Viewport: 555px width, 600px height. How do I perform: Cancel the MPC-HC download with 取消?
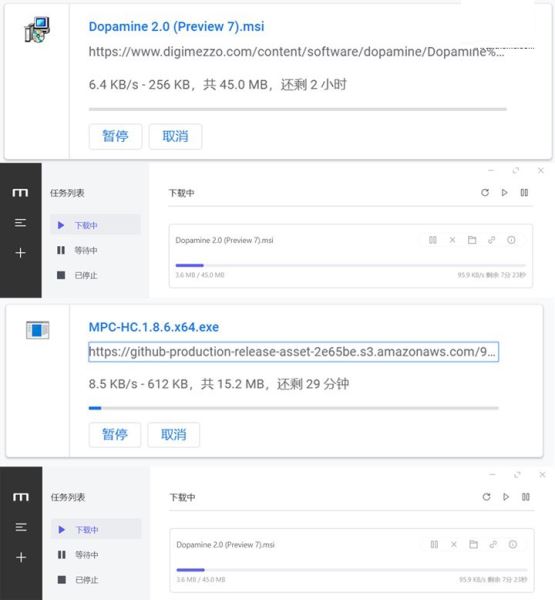(x=174, y=435)
